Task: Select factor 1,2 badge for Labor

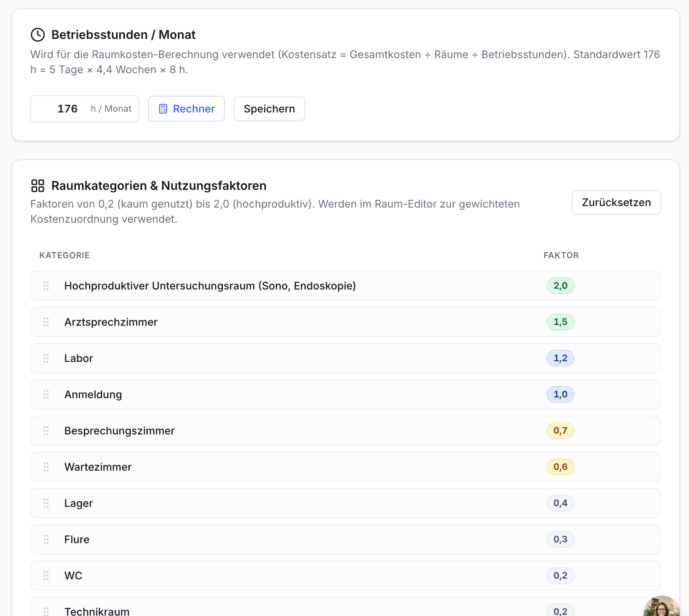Action: coord(561,358)
